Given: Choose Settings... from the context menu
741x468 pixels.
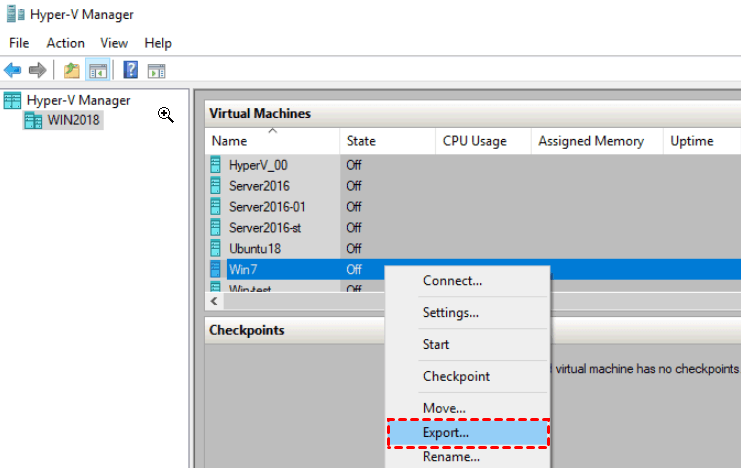Looking at the screenshot, I should click(x=467, y=312).
